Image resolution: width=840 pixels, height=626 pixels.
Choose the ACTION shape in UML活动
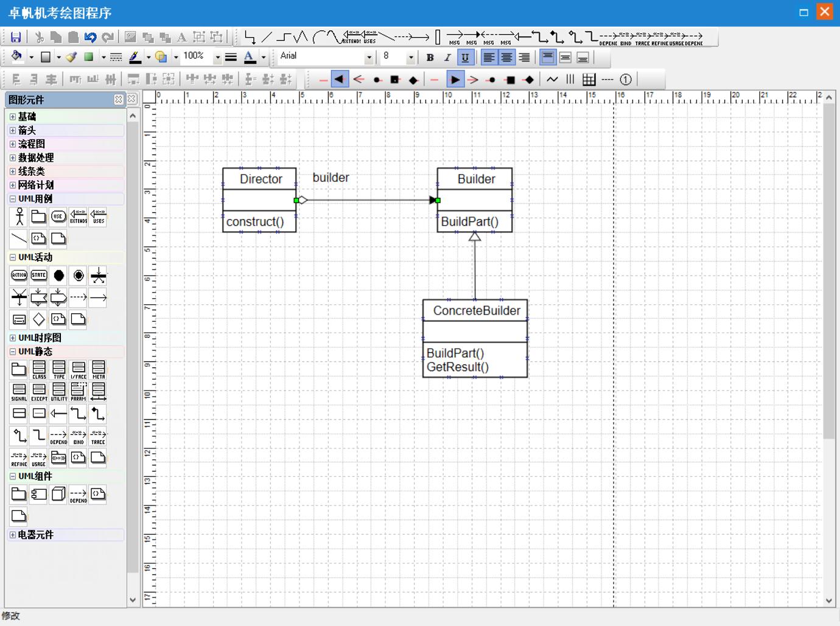[x=19, y=275]
